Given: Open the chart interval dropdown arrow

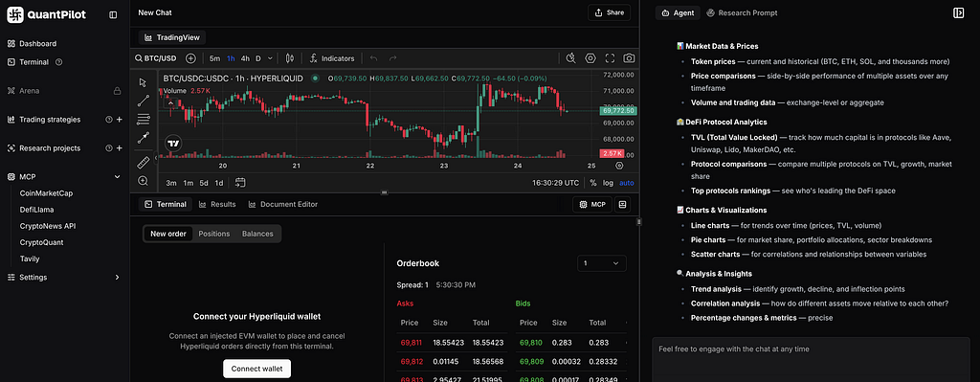Looking at the screenshot, I should coord(270,58).
